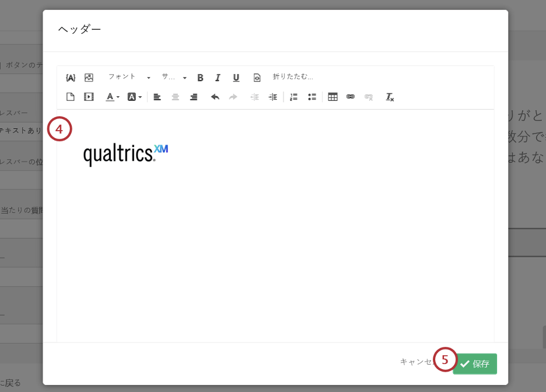Click the redo arrow icon

coord(233,97)
